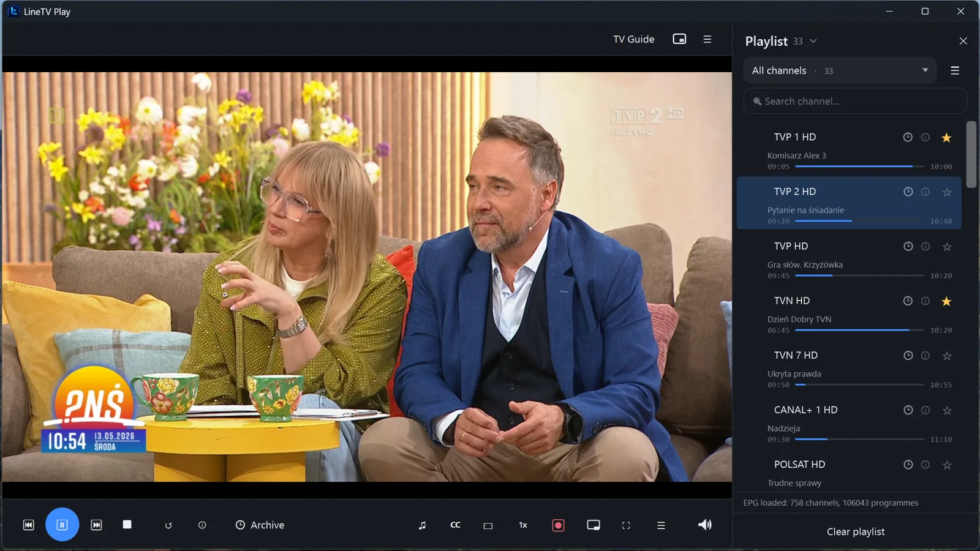980x551 pixels.
Task: Open the 1x playback speed selector
Action: pyautogui.click(x=523, y=525)
